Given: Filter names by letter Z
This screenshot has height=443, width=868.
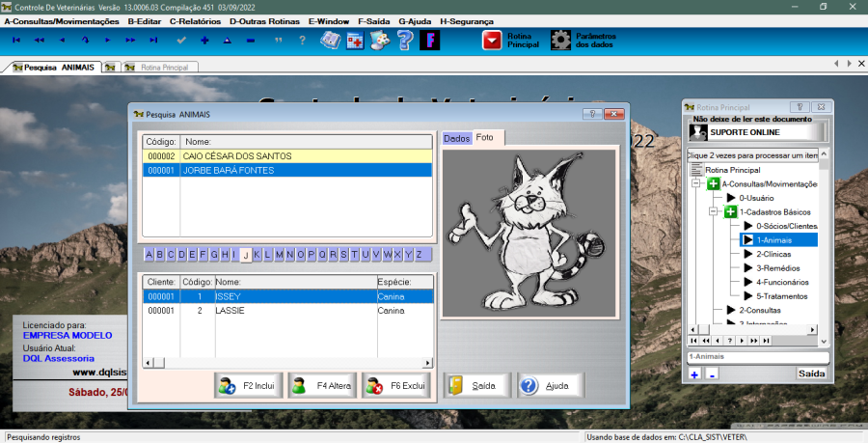Looking at the screenshot, I should coord(419,255).
